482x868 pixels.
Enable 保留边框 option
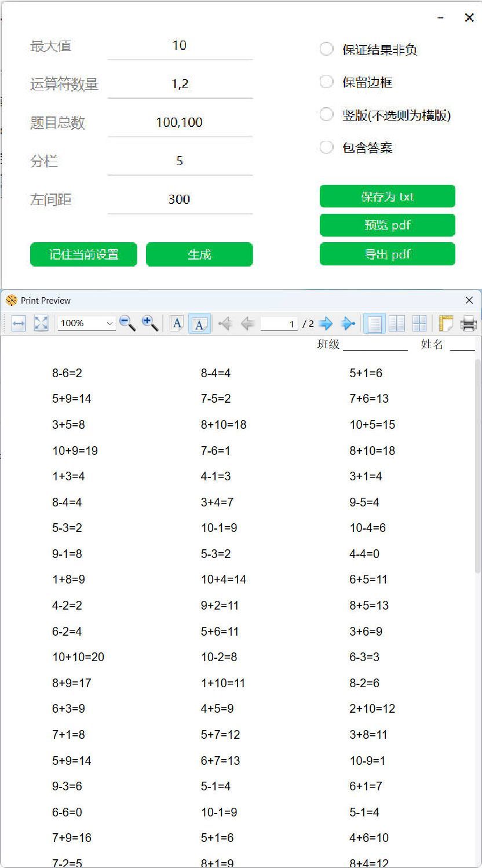(326, 82)
